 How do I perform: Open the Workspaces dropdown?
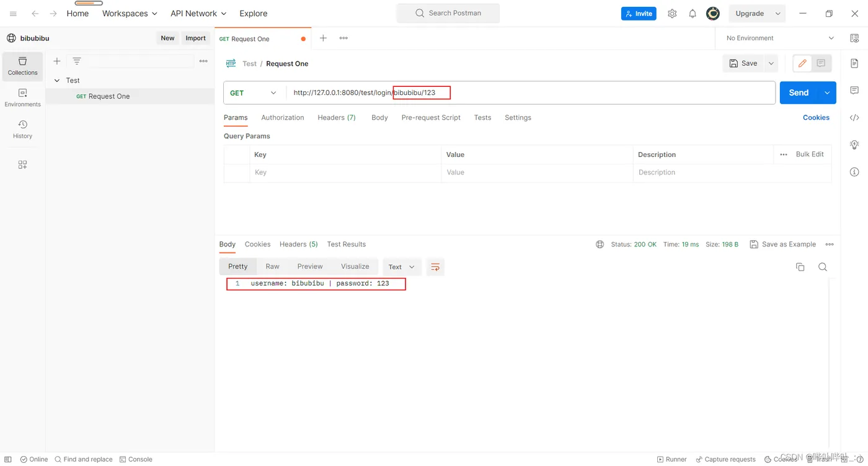[x=130, y=14]
